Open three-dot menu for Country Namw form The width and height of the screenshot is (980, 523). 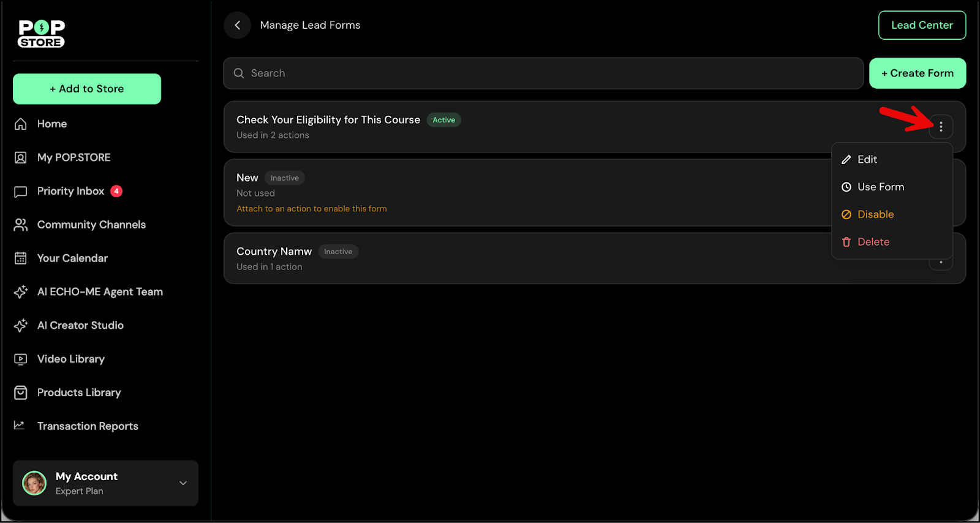click(941, 263)
